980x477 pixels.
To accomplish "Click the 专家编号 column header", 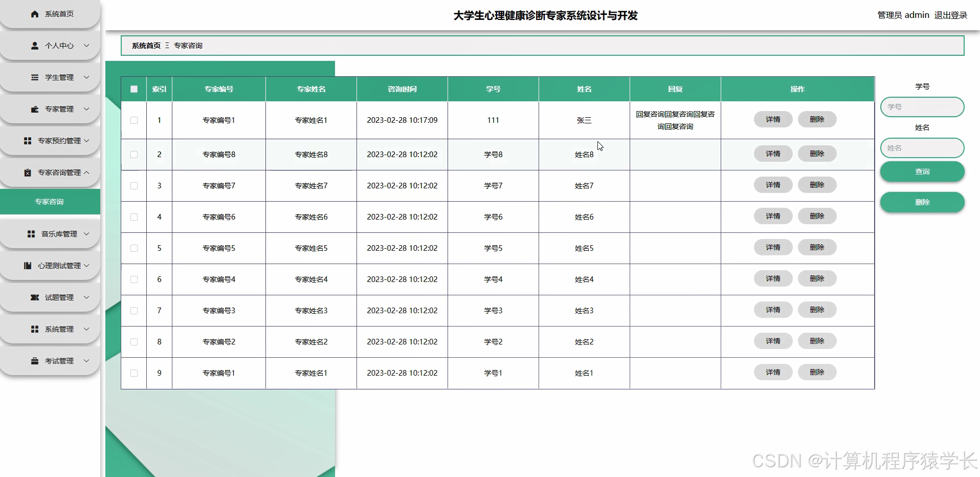I will (x=219, y=89).
